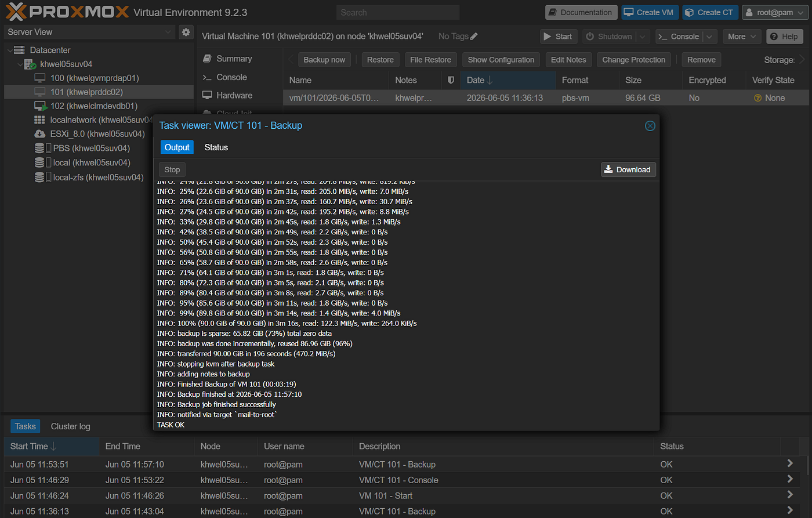
Task: Click the Create CT button
Action: pyautogui.click(x=709, y=12)
